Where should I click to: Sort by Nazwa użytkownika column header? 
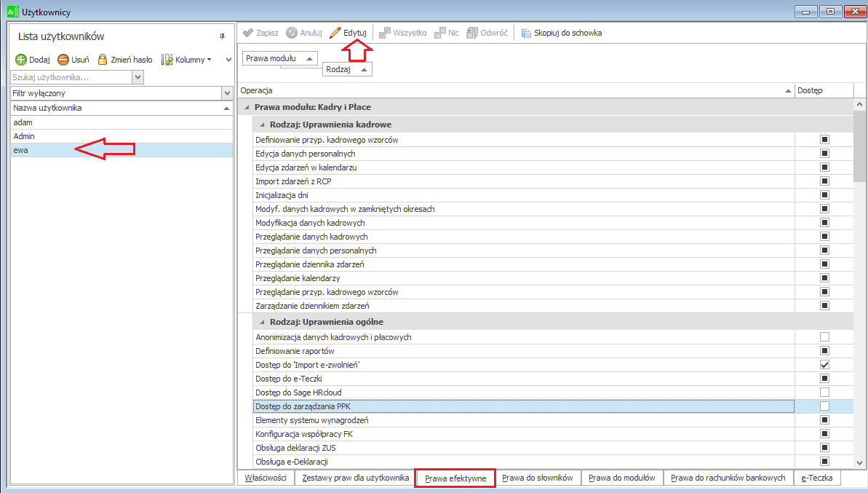[x=122, y=108]
